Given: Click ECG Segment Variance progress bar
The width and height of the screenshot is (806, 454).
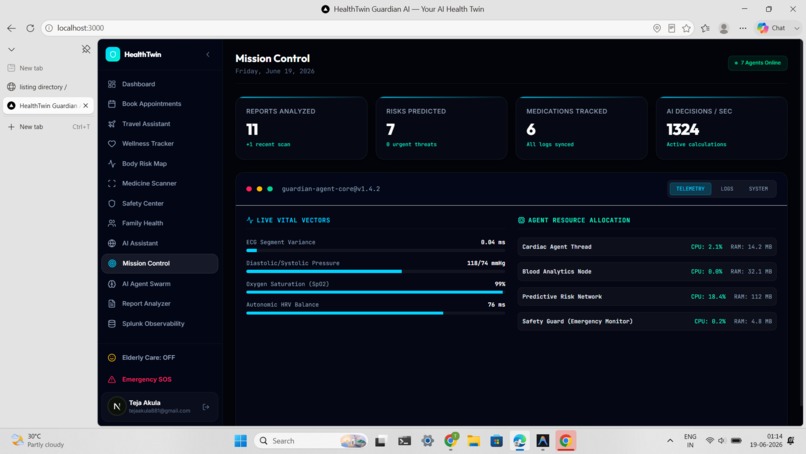Looking at the screenshot, I should coord(375,250).
